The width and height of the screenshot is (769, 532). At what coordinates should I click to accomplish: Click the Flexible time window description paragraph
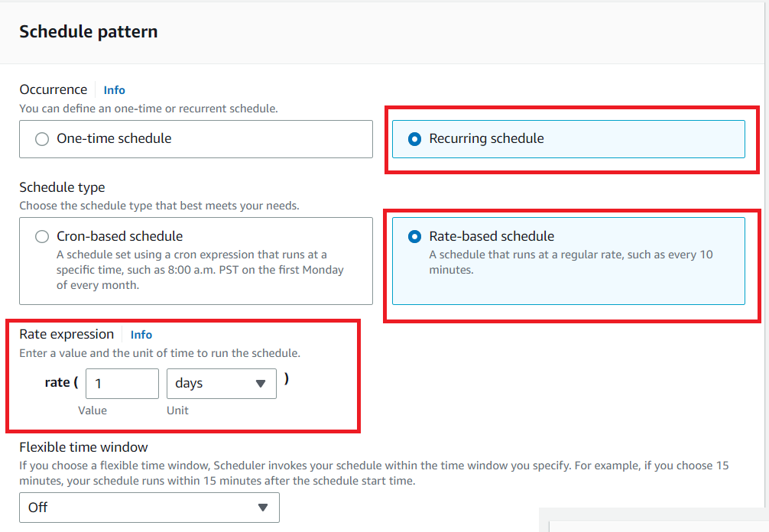pos(375,473)
